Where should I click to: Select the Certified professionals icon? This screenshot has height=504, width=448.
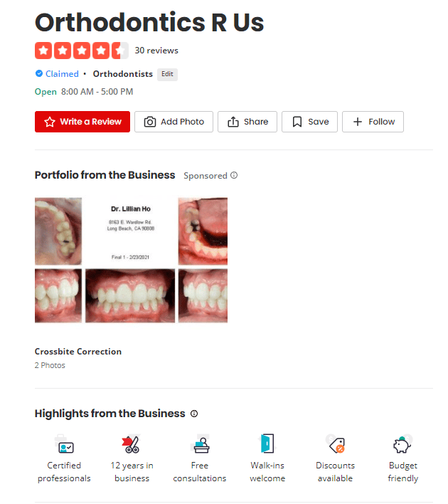coord(64,444)
